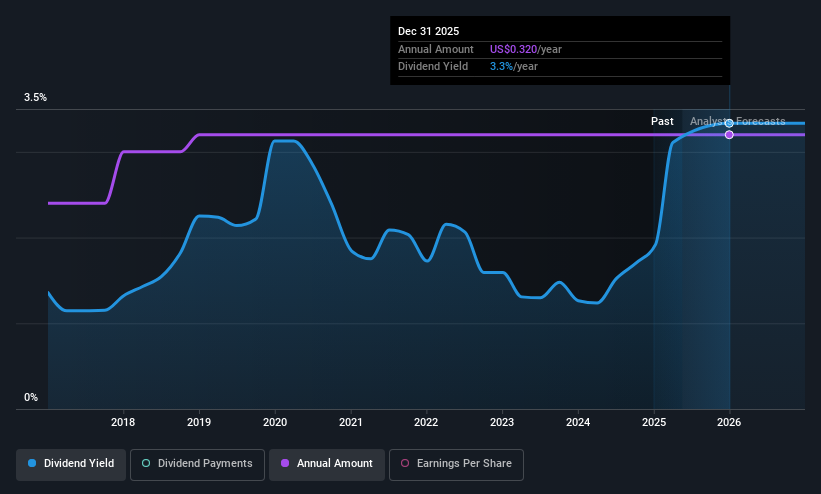
Task: Enable the Dividend Payments series
Action: coord(197,464)
